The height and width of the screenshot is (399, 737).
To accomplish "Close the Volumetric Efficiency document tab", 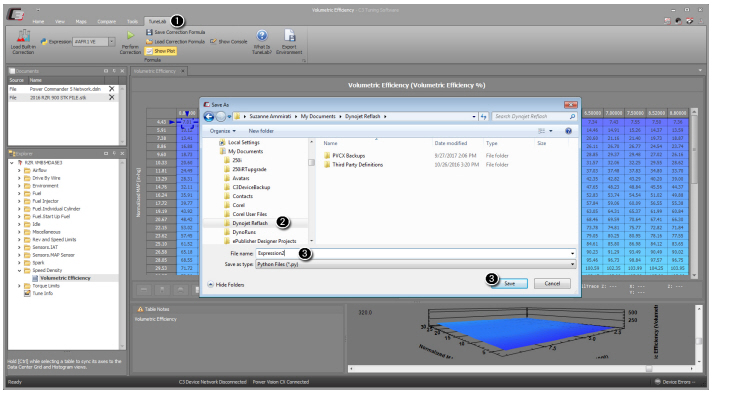I will [x=183, y=71].
